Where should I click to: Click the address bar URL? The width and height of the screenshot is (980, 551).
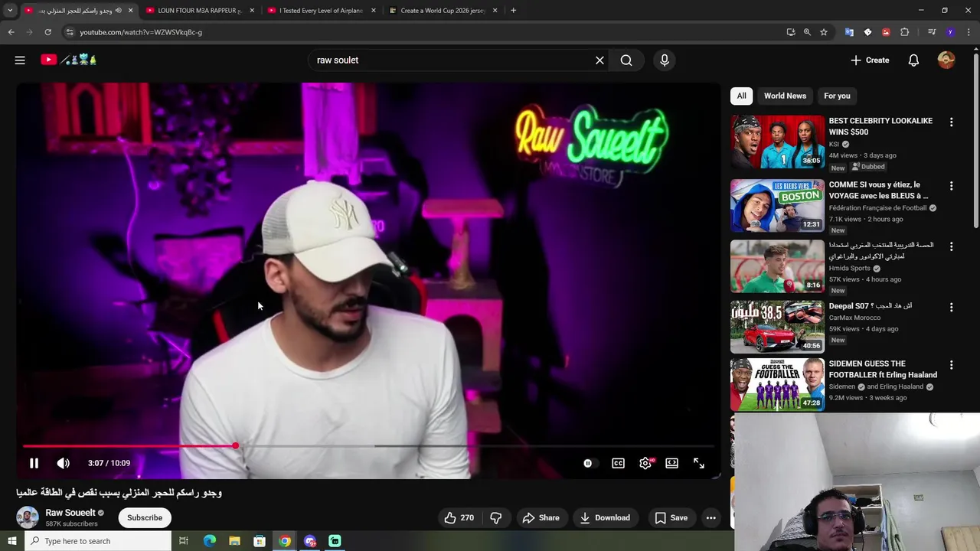tap(141, 32)
